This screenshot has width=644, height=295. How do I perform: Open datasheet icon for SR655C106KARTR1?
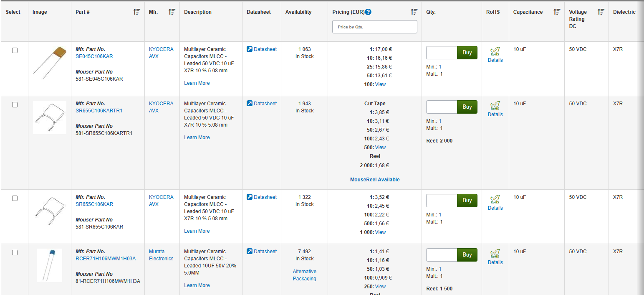click(x=250, y=104)
